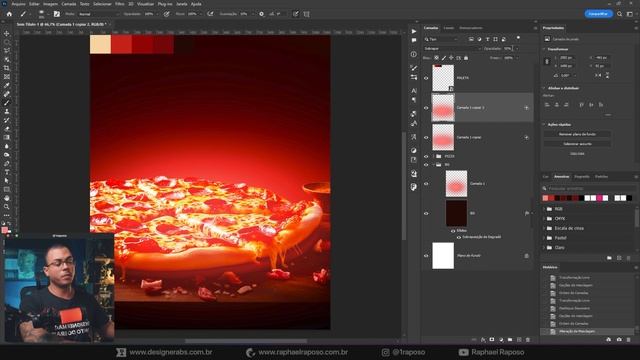Click the Compartilhar button
Image resolution: width=640 pixels, height=360 pixels.
coord(598,14)
